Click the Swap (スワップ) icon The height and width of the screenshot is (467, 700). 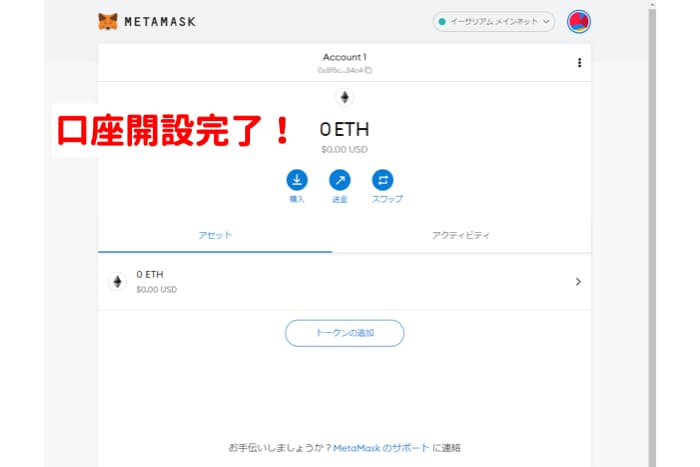tap(383, 180)
